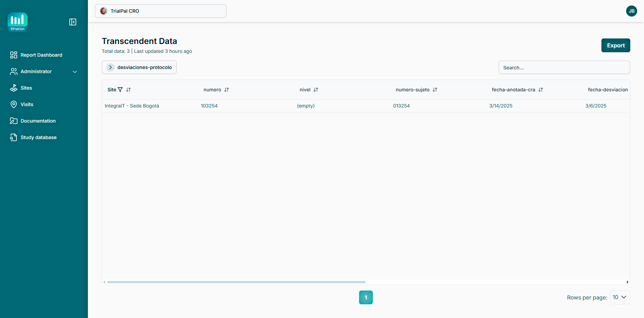Image resolution: width=644 pixels, height=318 pixels.
Task: Sort the fecha-anotada-cra column
Action: [x=541, y=90]
